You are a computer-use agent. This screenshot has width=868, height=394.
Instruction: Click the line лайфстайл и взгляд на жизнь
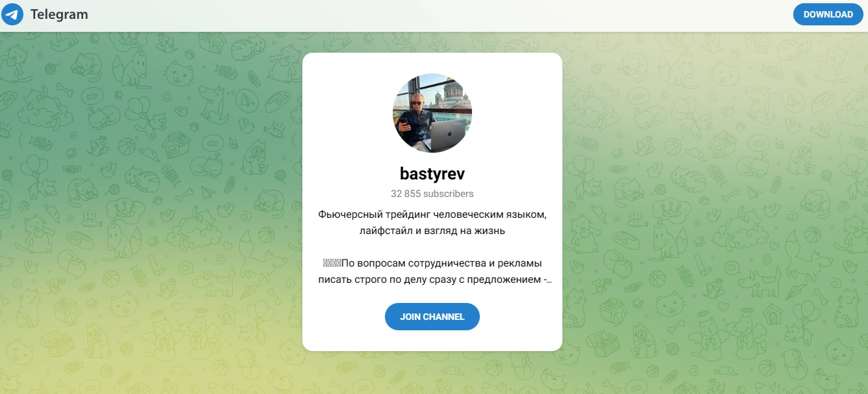coord(432,231)
